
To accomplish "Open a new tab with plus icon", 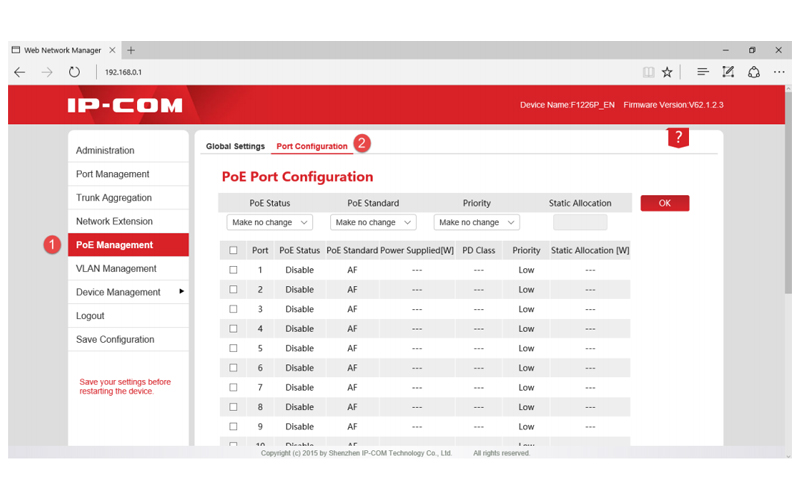I will 131,50.
